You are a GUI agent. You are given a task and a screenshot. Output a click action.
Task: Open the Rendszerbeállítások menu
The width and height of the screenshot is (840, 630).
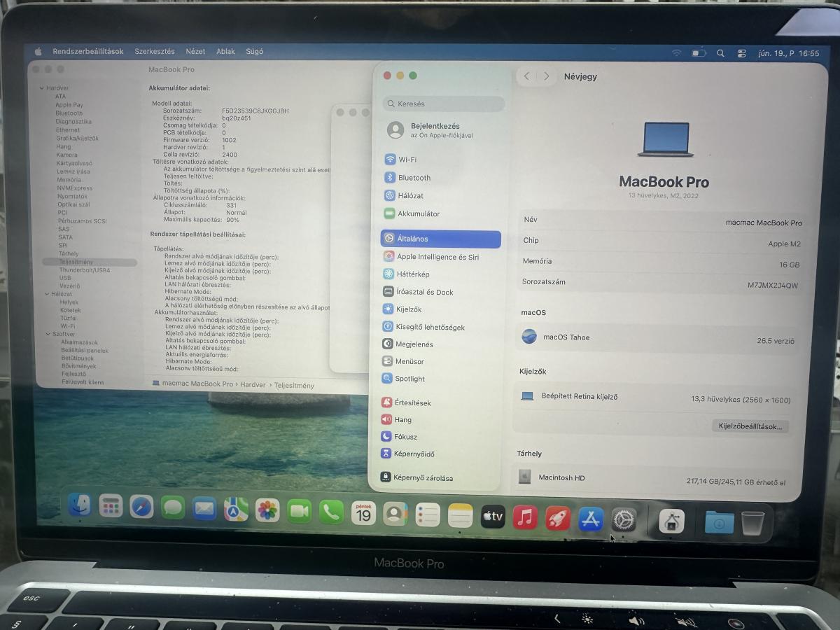click(88, 52)
